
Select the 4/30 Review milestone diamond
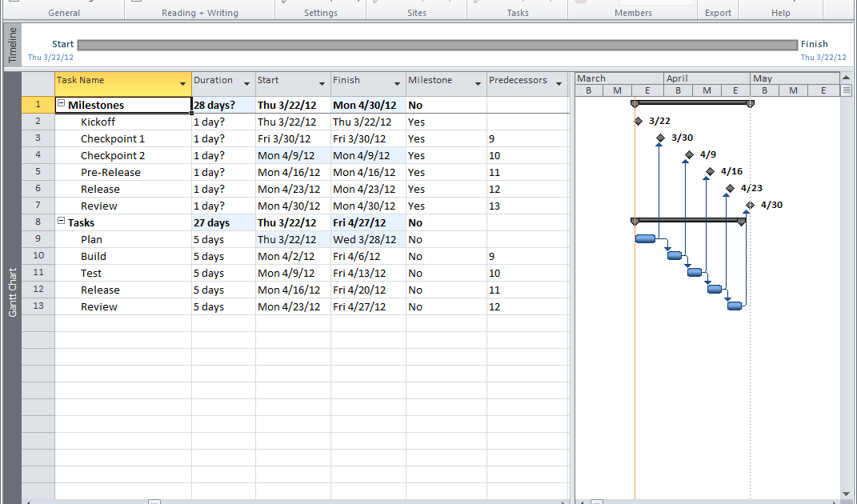point(749,205)
